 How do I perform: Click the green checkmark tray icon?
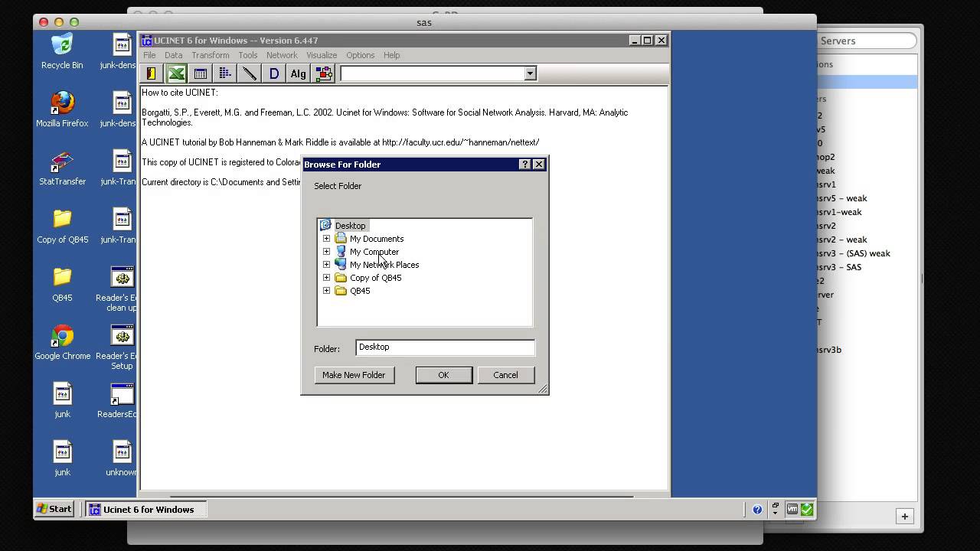point(806,509)
